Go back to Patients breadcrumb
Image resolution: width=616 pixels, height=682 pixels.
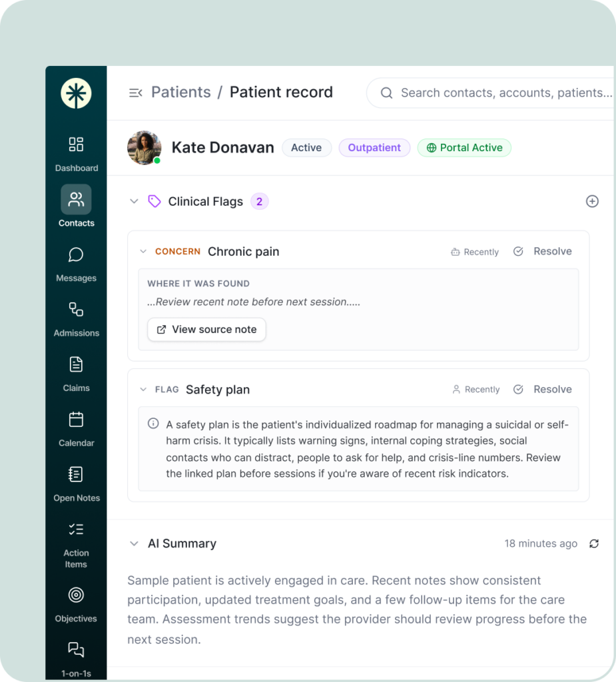pyautogui.click(x=181, y=92)
